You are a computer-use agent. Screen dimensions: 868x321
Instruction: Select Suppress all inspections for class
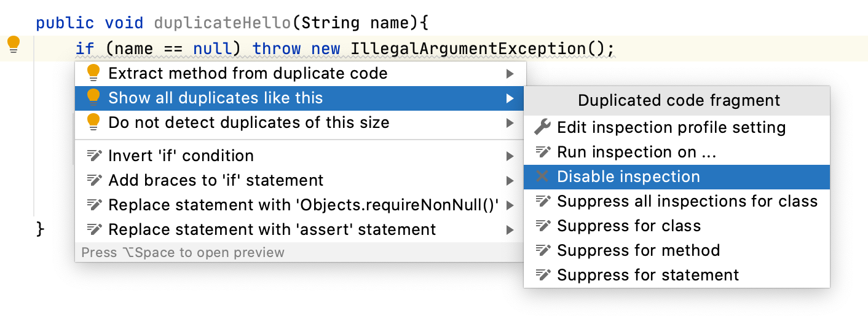(x=687, y=201)
